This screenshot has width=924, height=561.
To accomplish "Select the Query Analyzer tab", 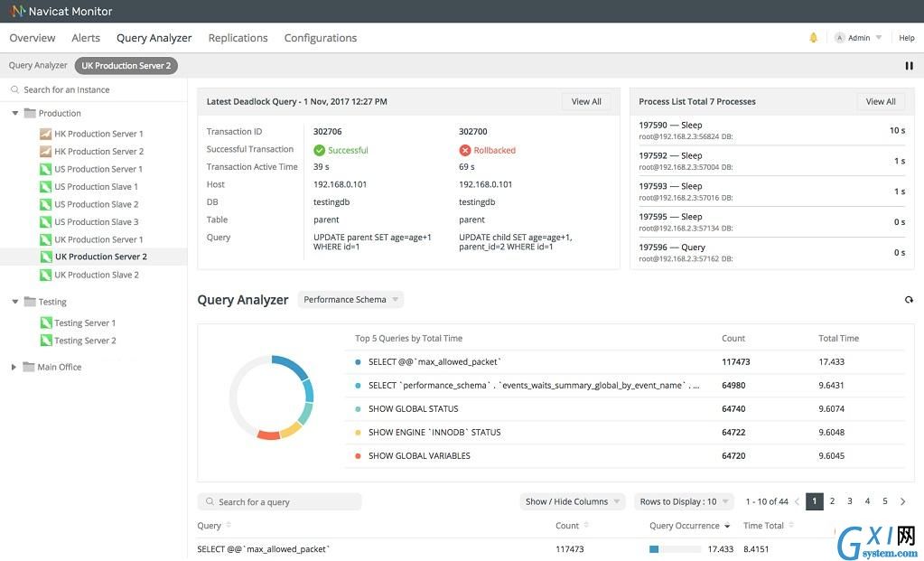I will tap(154, 38).
